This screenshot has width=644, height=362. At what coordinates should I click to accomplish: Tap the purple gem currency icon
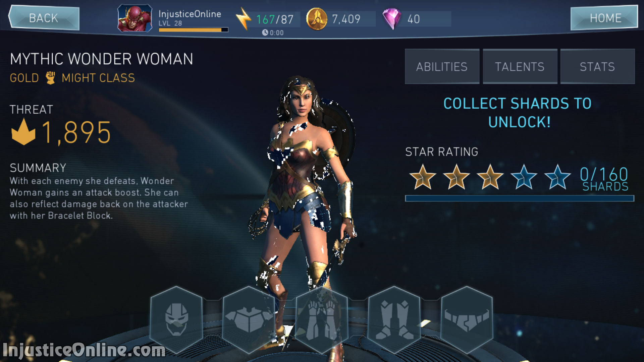click(x=392, y=19)
